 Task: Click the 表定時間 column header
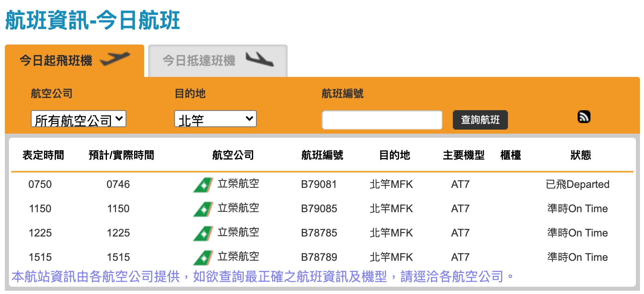(x=43, y=155)
